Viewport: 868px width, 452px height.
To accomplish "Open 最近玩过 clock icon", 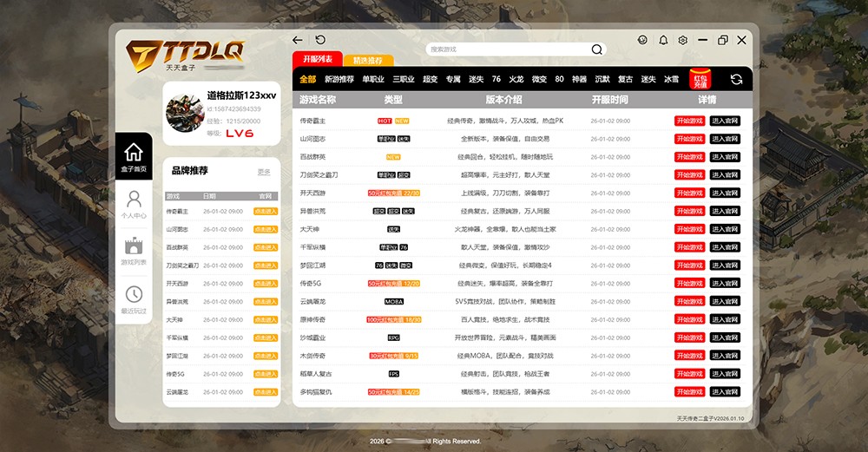I will point(133,299).
